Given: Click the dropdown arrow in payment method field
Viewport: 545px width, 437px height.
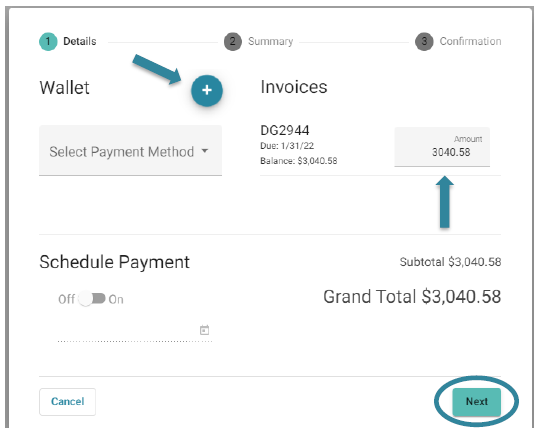Looking at the screenshot, I should [x=205, y=151].
